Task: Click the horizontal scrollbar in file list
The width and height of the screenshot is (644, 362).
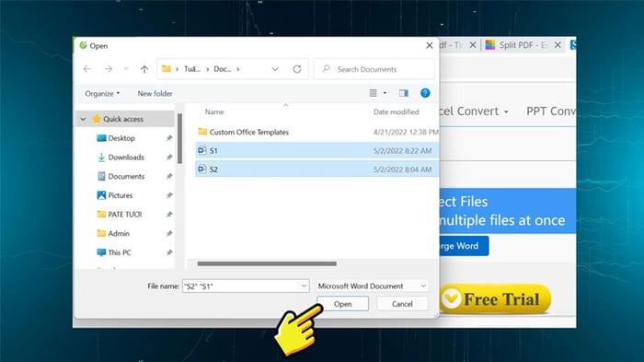Action: tap(267, 263)
